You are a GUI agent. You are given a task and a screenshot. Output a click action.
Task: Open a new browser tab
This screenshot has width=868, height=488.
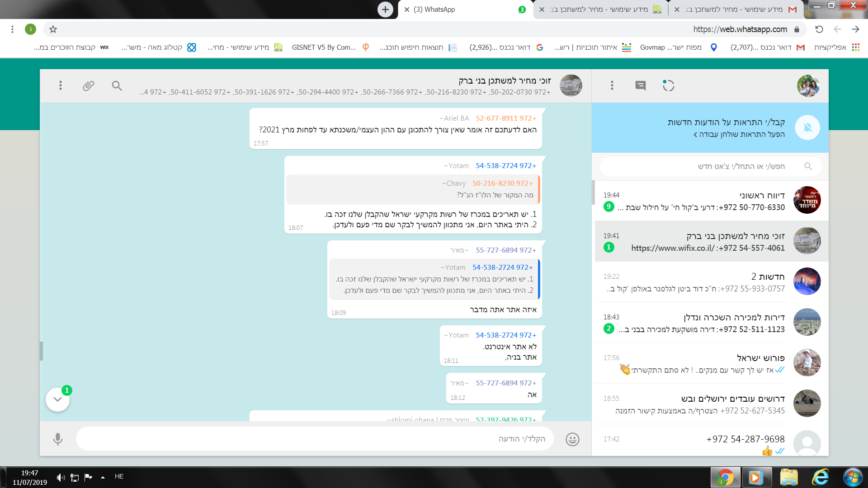pyautogui.click(x=385, y=9)
